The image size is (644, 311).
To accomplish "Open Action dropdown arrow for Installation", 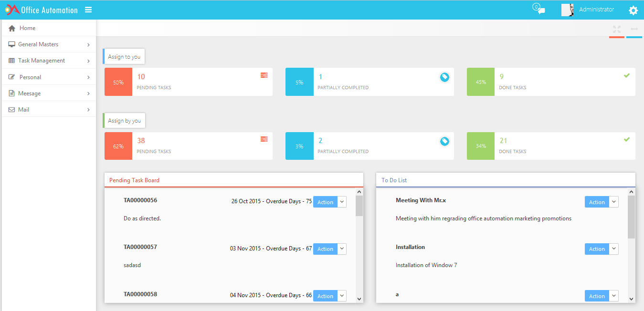I will pos(614,249).
